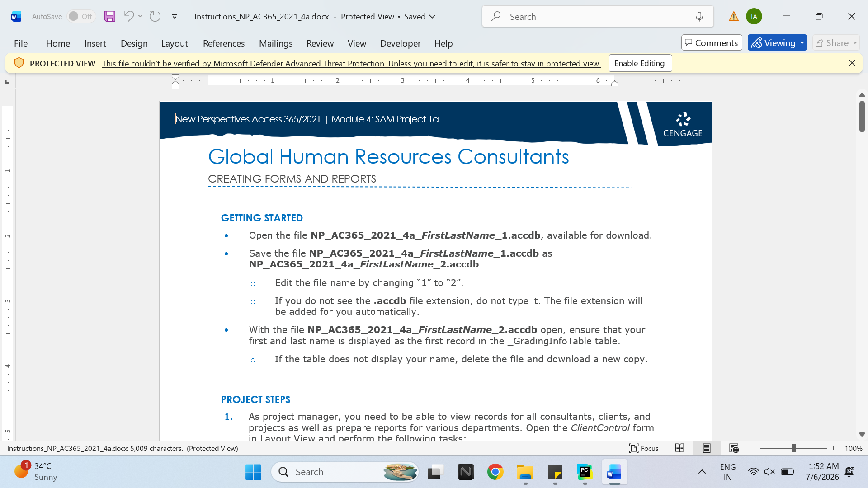The image size is (868, 488).
Task: Click the tab selector at ruler corner
Action: (7, 81)
